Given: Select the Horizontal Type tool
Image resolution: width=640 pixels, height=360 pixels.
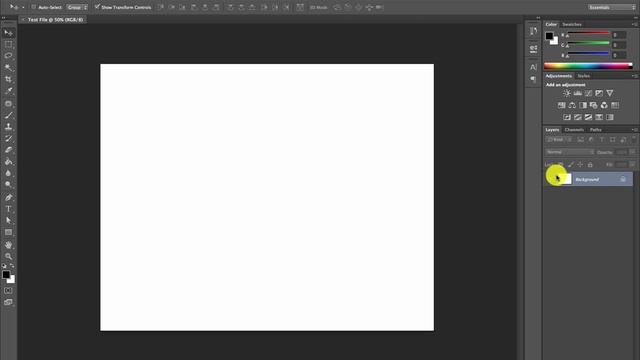Looking at the screenshot, I should coord(8,209).
